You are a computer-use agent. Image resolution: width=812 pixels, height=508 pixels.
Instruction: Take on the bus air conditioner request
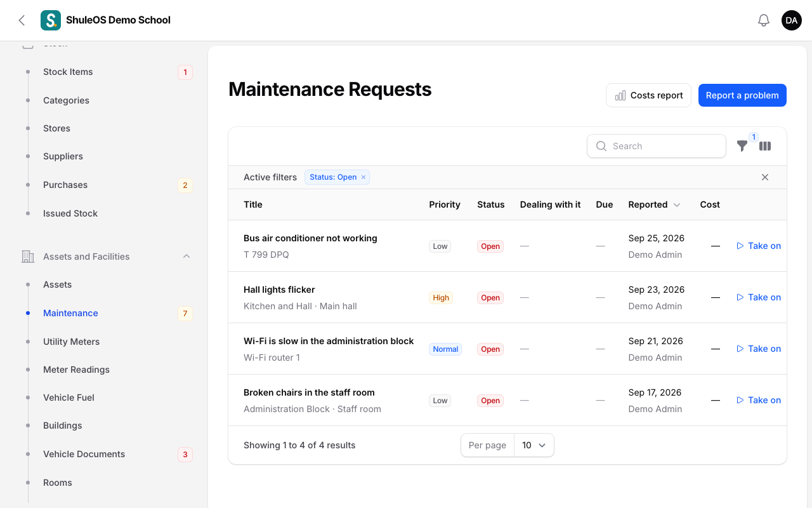point(759,246)
